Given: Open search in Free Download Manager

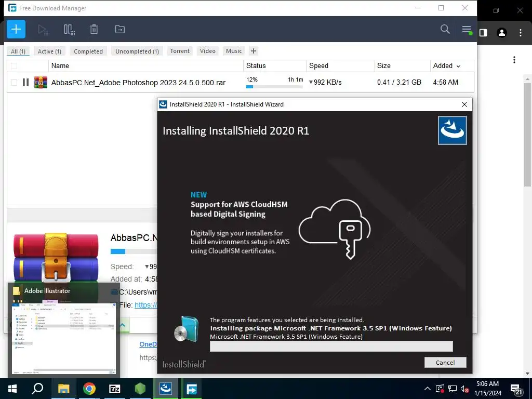Looking at the screenshot, I should pos(445,29).
